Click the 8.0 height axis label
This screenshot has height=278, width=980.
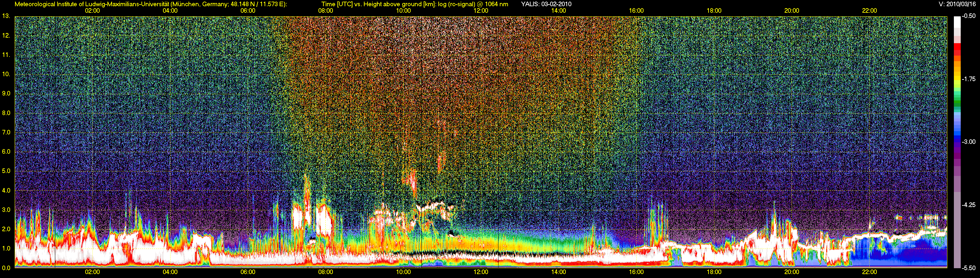[x=6, y=113]
